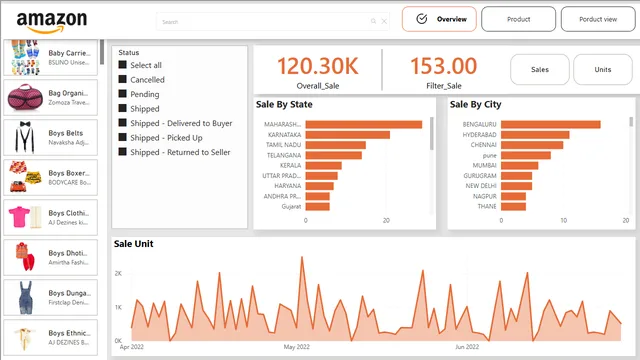Image resolution: width=640 pixels, height=360 pixels.
Task: Click the pune bar
Action: tap(526, 155)
